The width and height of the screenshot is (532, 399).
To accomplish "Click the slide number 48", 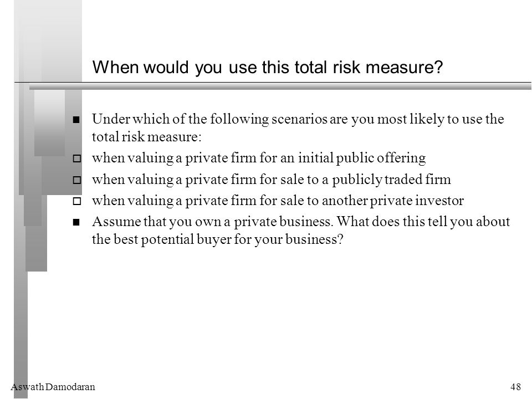I will pyautogui.click(x=515, y=387).
